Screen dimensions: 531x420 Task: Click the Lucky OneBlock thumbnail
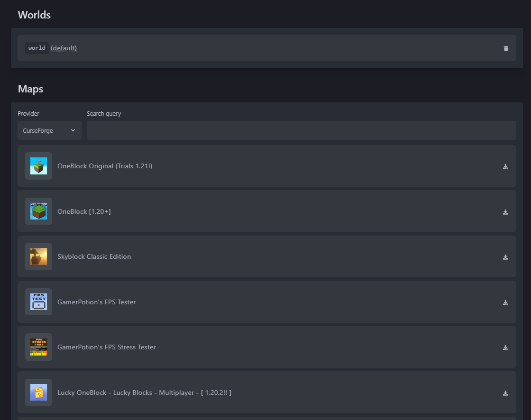(x=38, y=392)
